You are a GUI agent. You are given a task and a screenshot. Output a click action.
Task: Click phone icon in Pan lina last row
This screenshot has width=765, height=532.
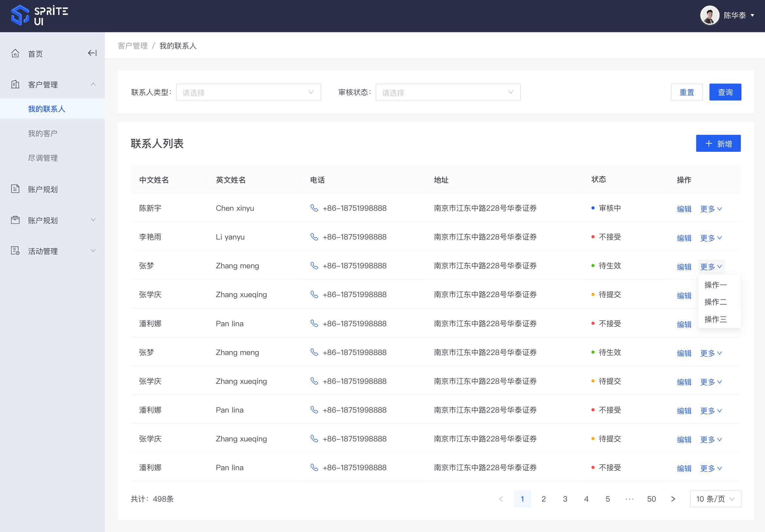point(314,467)
